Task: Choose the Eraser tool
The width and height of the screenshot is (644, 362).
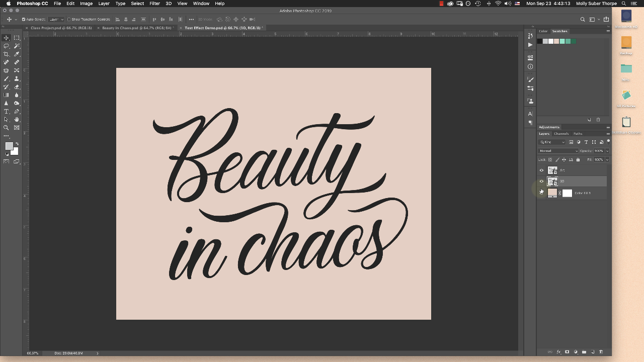Action: (17, 87)
